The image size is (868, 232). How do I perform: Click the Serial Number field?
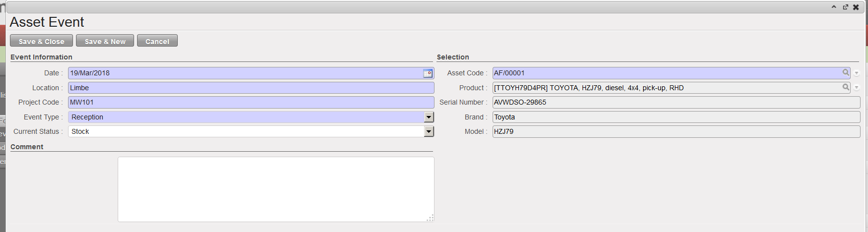tap(676, 102)
